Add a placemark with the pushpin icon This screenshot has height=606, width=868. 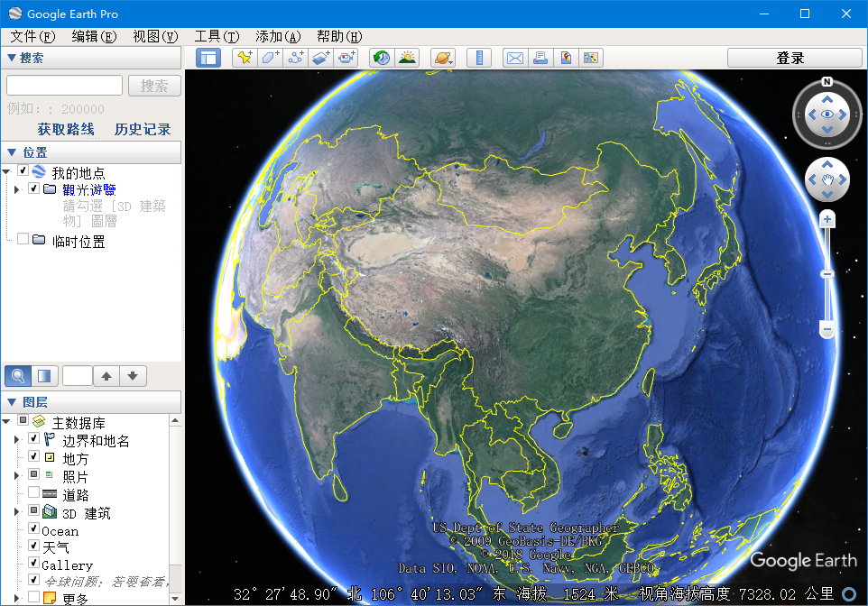point(245,58)
